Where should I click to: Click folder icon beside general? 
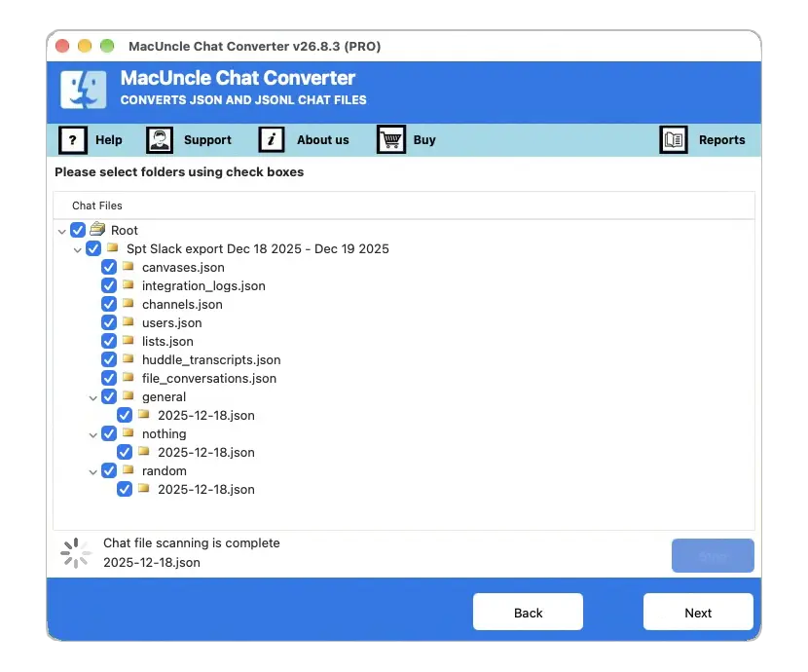coord(129,396)
